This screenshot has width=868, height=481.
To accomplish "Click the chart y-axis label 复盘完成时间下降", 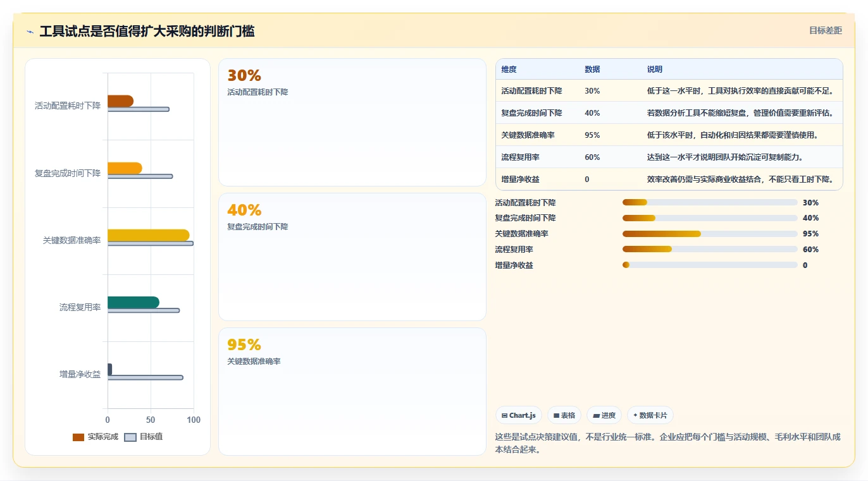I will pos(68,173).
